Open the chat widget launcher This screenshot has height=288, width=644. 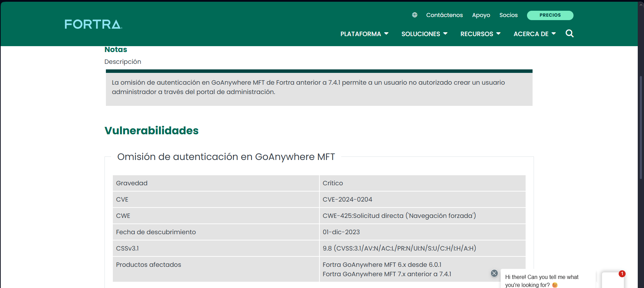pos(613,280)
